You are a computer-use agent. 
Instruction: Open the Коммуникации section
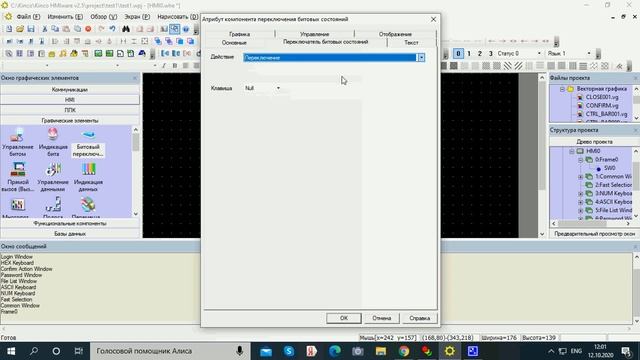tap(70, 89)
